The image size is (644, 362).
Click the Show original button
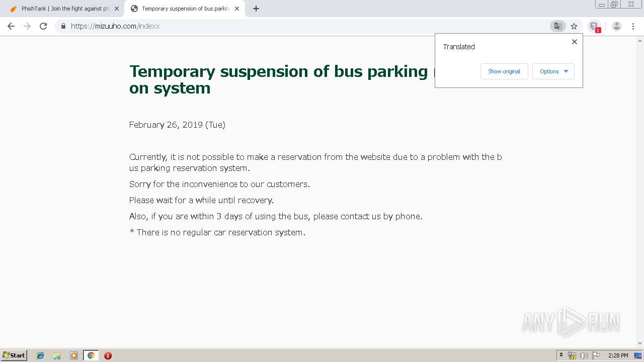(504, 71)
